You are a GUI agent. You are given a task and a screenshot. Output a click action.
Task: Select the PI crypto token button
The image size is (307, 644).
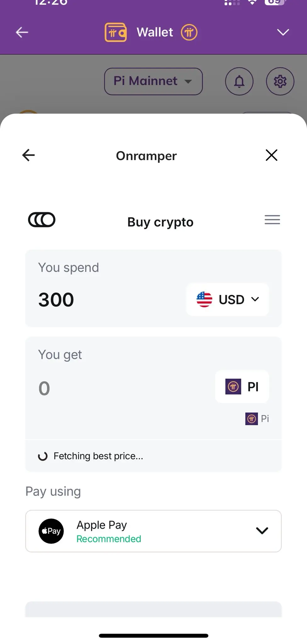pyautogui.click(x=242, y=387)
